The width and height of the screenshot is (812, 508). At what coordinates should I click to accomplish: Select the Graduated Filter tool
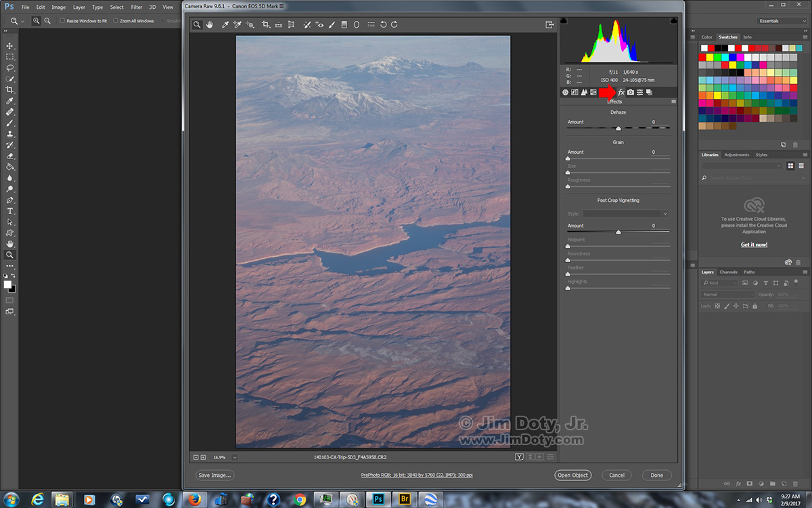(344, 24)
